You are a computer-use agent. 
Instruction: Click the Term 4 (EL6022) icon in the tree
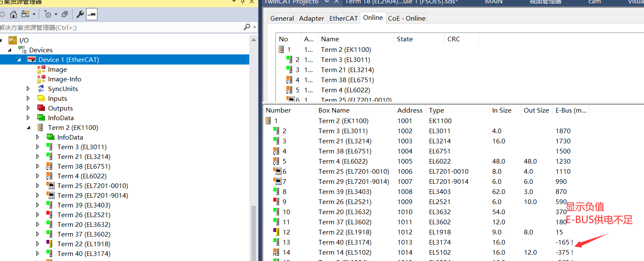click(x=49, y=176)
